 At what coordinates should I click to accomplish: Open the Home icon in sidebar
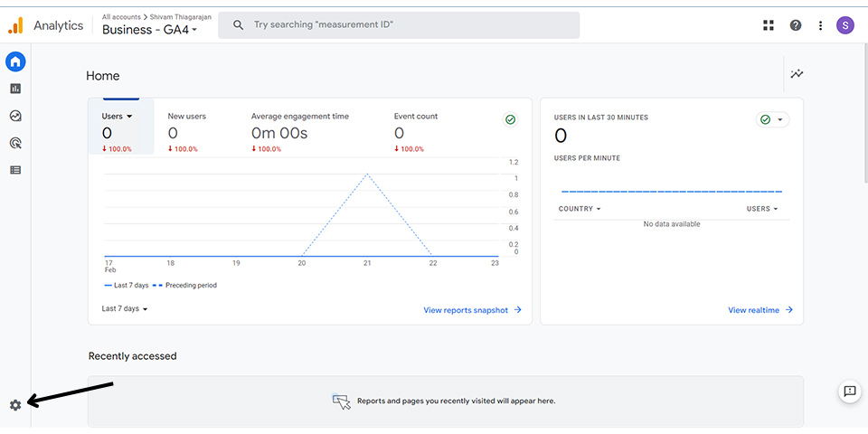click(15, 61)
